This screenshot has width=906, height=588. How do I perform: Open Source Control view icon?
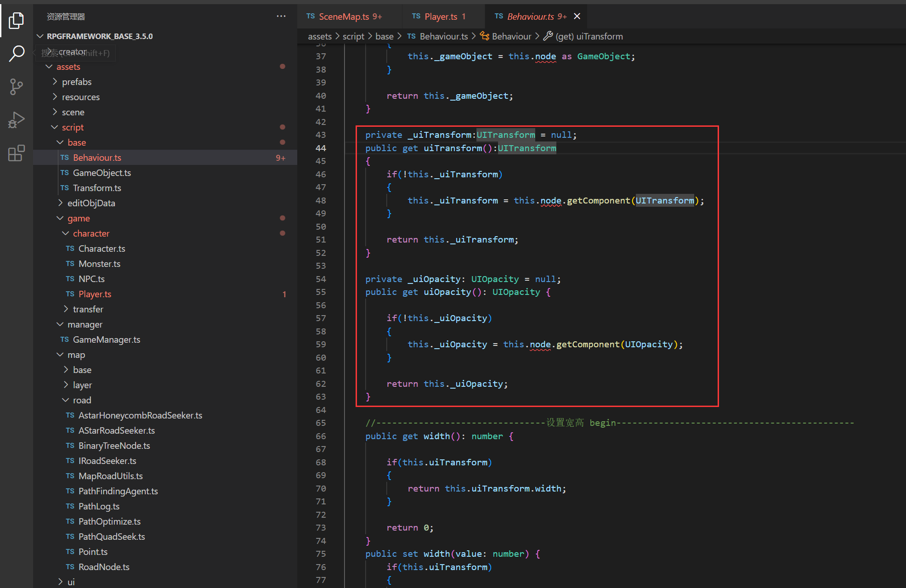tap(17, 86)
